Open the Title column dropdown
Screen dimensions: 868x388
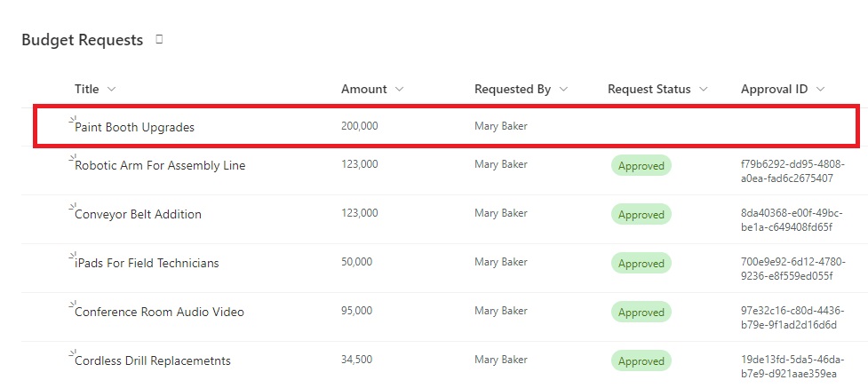[x=111, y=89]
